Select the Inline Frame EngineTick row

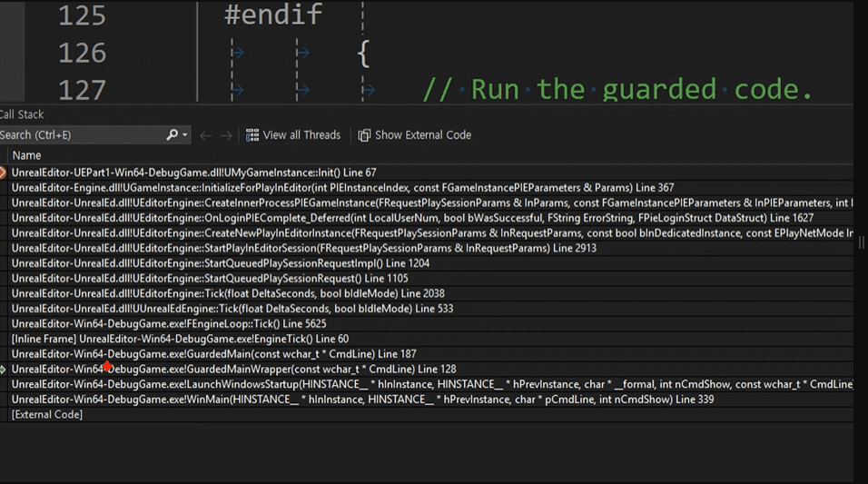[x=179, y=339]
